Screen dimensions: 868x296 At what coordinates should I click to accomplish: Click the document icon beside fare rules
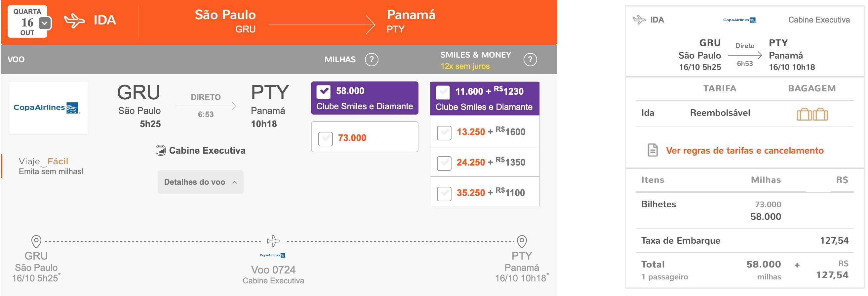[x=653, y=150]
